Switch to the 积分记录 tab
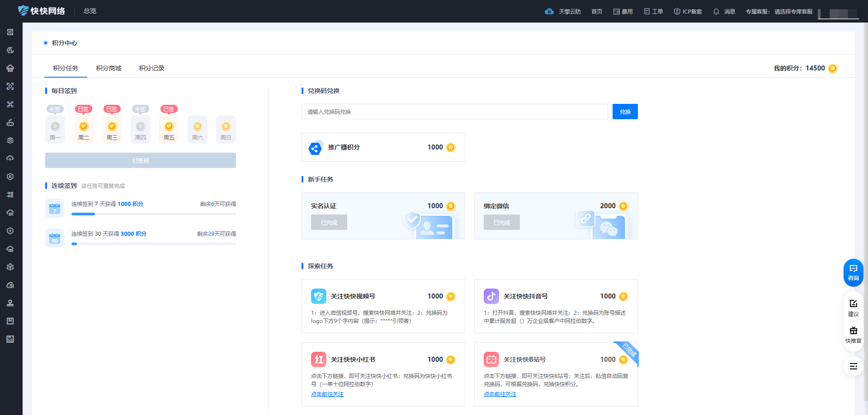868x415 pixels. (151, 68)
